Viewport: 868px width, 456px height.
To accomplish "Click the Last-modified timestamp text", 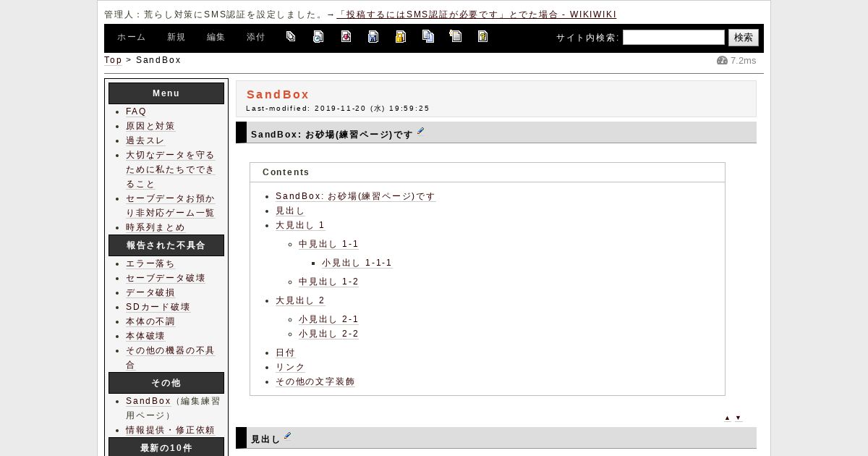I will pyautogui.click(x=338, y=109).
